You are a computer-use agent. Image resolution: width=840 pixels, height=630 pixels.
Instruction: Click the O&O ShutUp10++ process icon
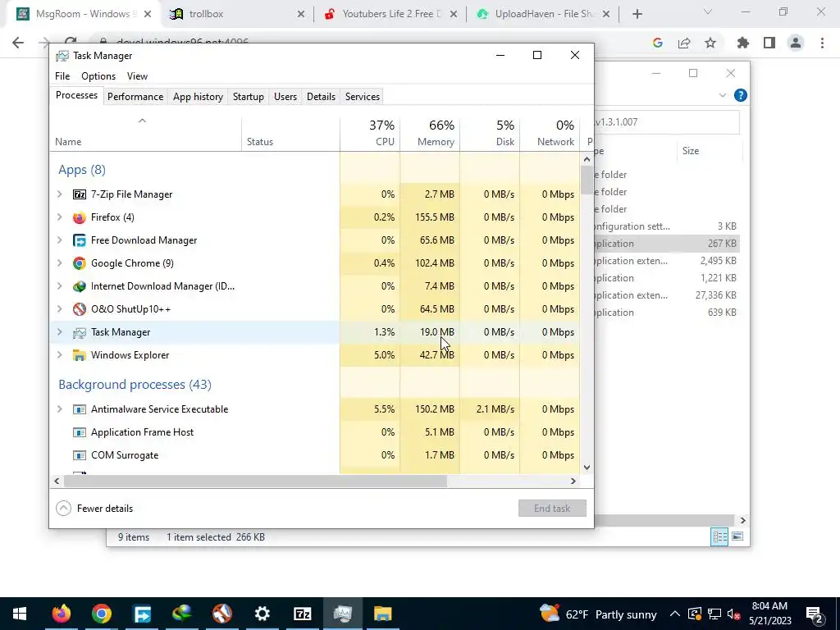80,309
